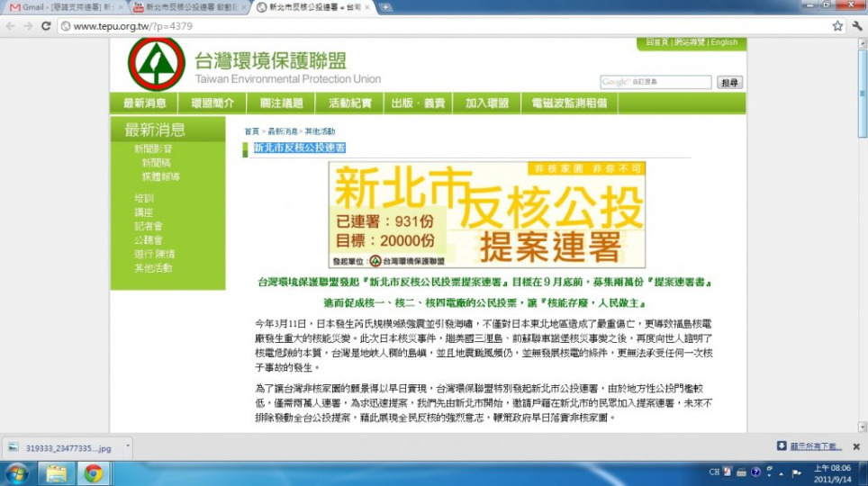Open 最新消息 navigation menu item
Viewport: 868px width, 486px height.
[x=145, y=103]
